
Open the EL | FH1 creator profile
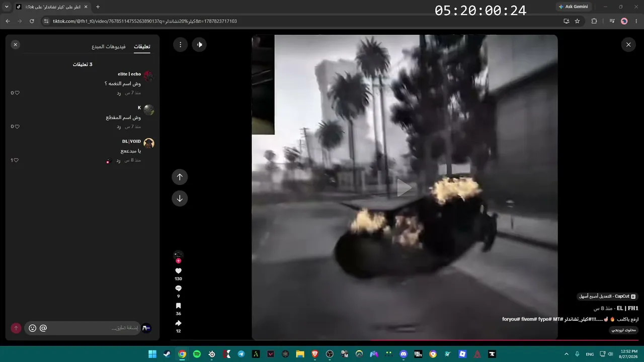[x=627, y=308]
